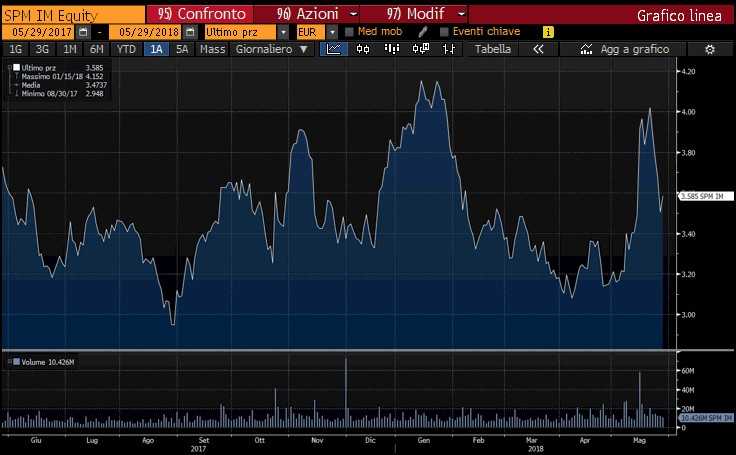Click the Tabella button
This screenshot has width=736, height=455.
point(492,49)
